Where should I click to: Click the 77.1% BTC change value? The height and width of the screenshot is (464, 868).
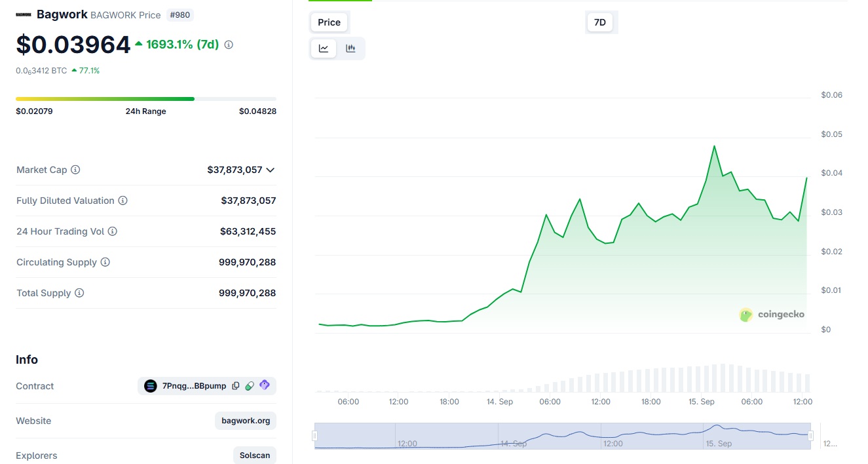click(x=89, y=71)
